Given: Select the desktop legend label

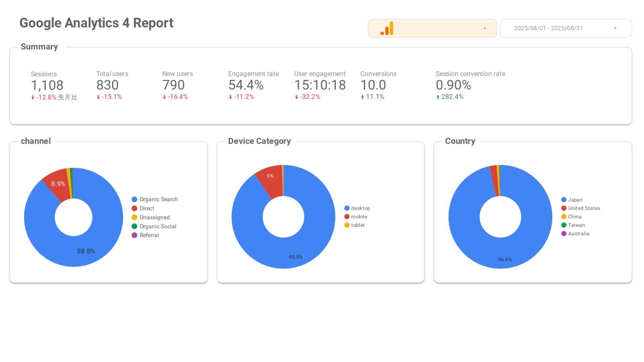Looking at the screenshot, I should [x=361, y=208].
